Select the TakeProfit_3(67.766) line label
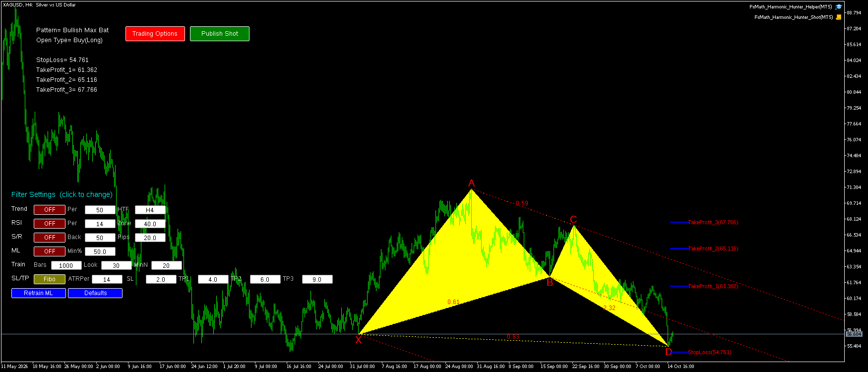The height and width of the screenshot is (372, 868). [x=713, y=222]
